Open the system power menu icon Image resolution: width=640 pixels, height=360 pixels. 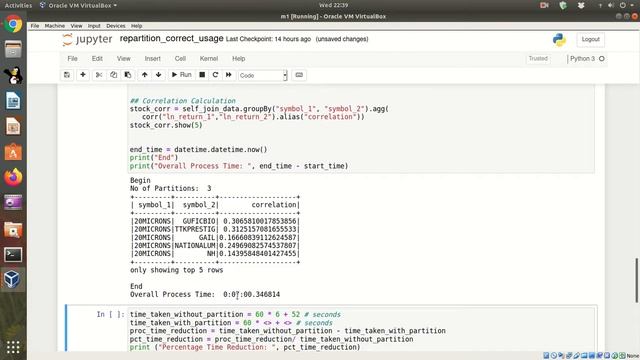click(622, 5)
